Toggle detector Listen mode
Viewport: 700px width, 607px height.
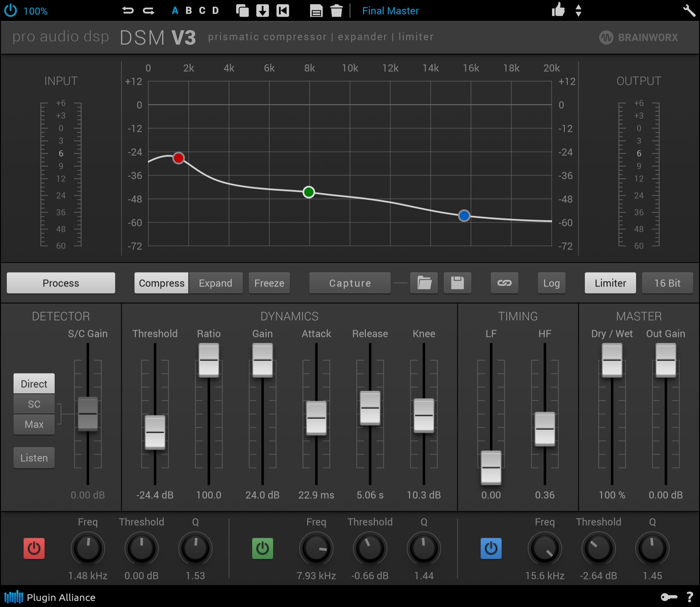coord(34,458)
